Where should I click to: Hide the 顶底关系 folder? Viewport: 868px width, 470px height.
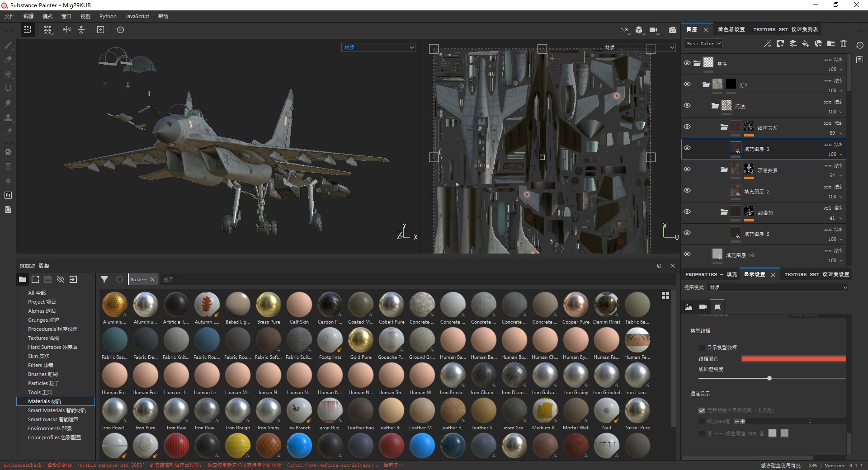coord(687,169)
